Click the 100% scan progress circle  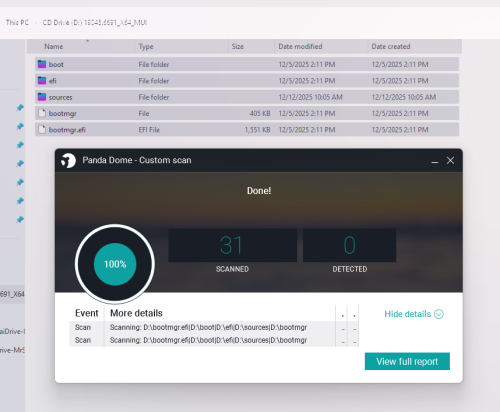115,264
